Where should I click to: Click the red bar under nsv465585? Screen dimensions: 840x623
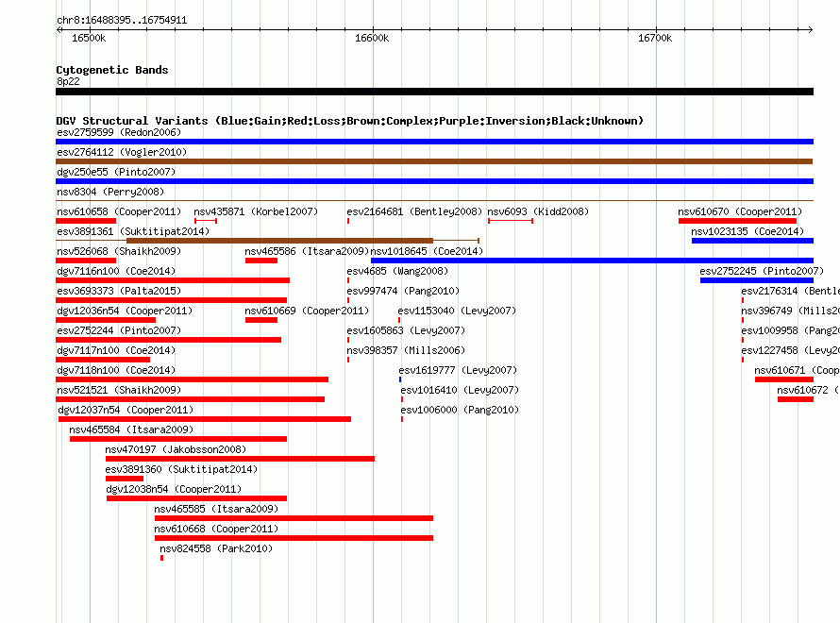[x=294, y=518]
